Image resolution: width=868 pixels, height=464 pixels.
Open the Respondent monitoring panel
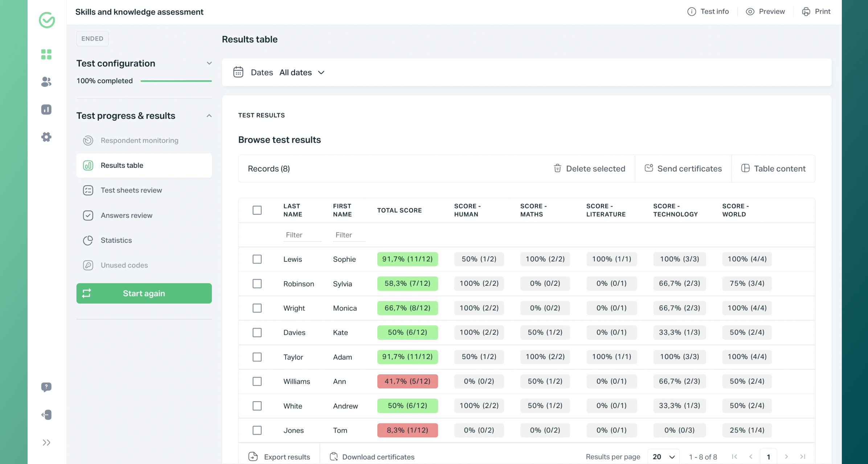[x=139, y=141]
